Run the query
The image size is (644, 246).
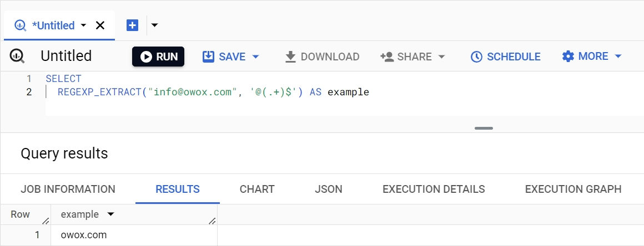(x=158, y=56)
